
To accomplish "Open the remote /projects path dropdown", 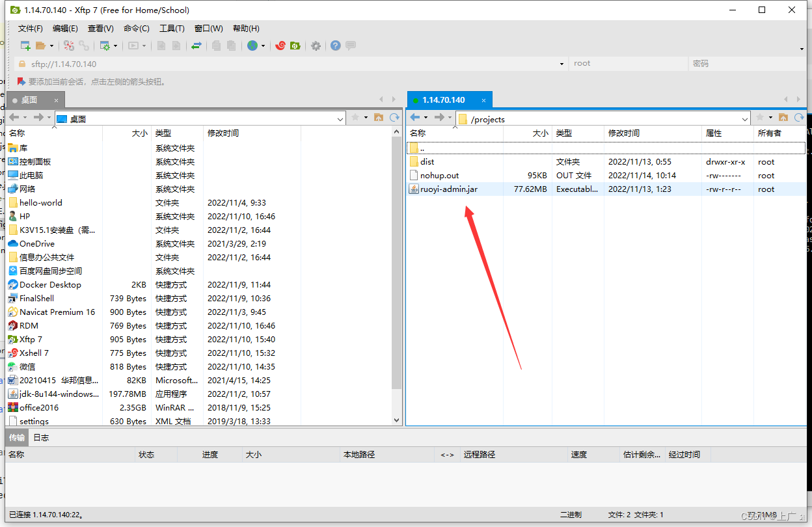I will coord(745,119).
